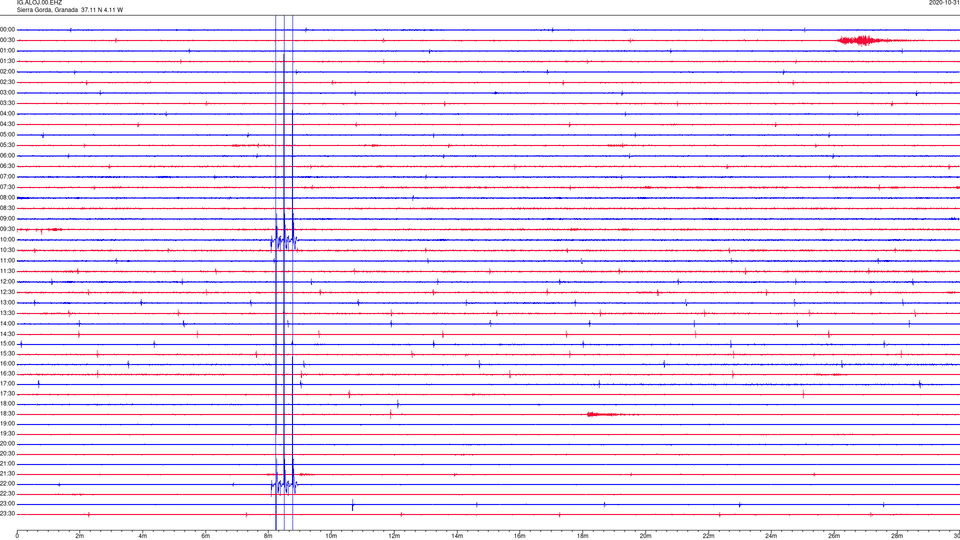Select the 07:00 trace time label
Viewport: 960px width, 540px height.
point(7,176)
